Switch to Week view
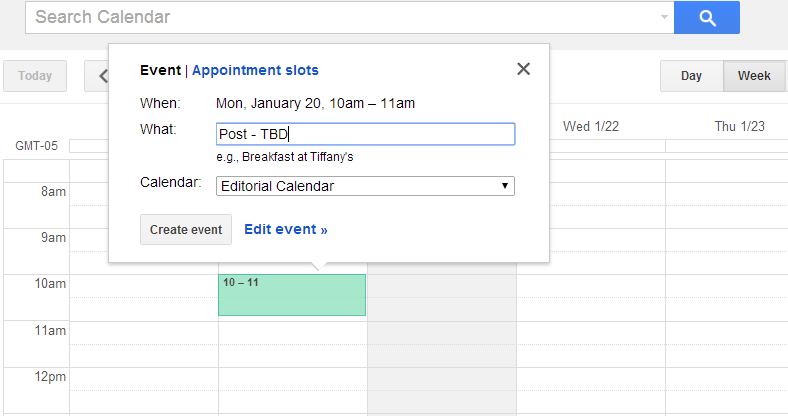The image size is (788, 416). click(x=754, y=76)
